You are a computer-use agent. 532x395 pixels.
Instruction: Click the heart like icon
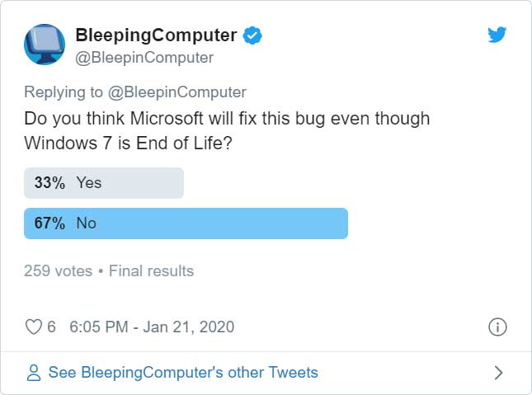tap(34, 327)
